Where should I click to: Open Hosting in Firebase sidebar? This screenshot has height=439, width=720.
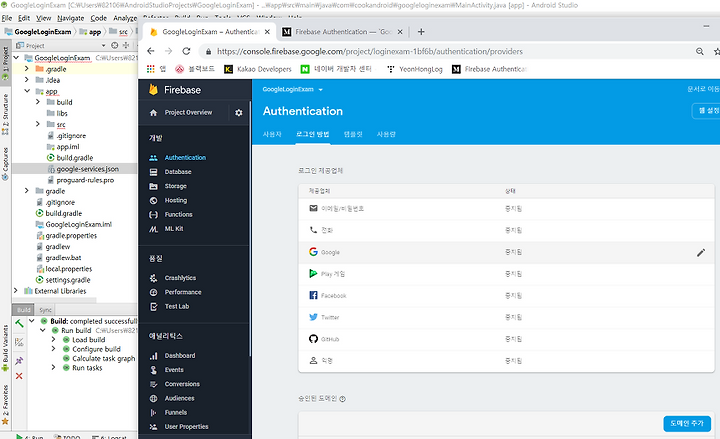175,200
